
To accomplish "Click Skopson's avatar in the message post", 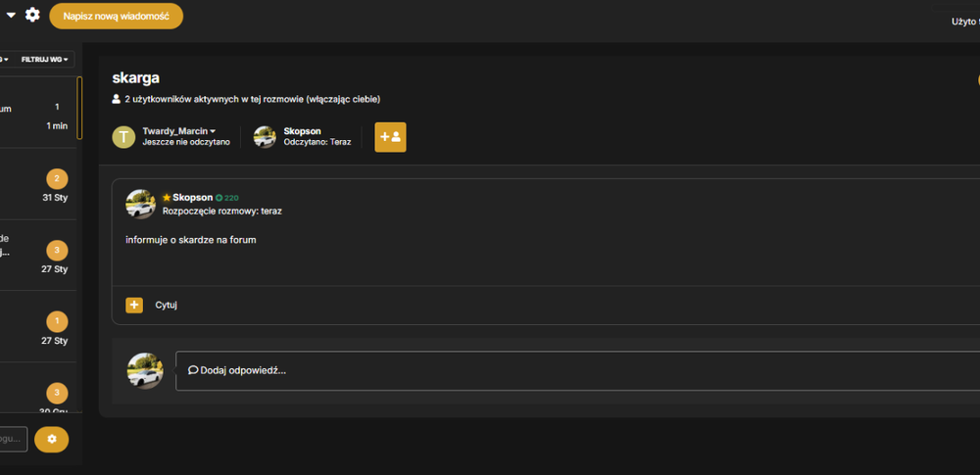I will coord(140,204).
